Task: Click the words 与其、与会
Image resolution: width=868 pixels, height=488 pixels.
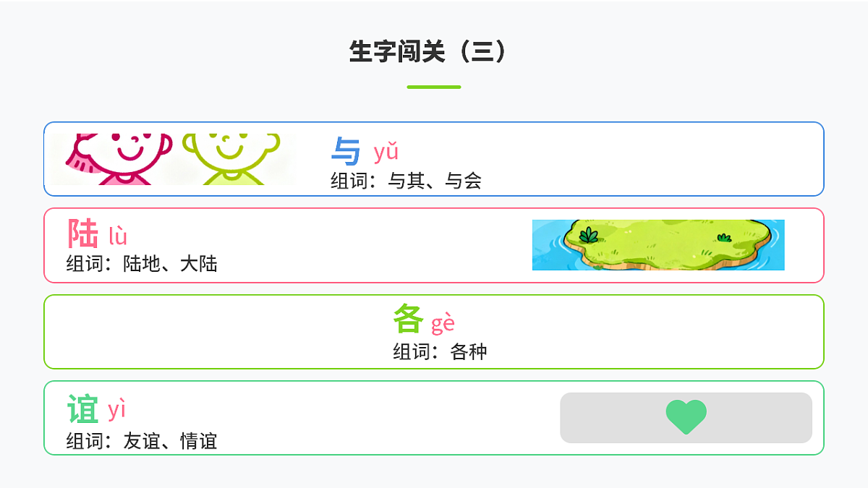Action: (x=435, y=181)
